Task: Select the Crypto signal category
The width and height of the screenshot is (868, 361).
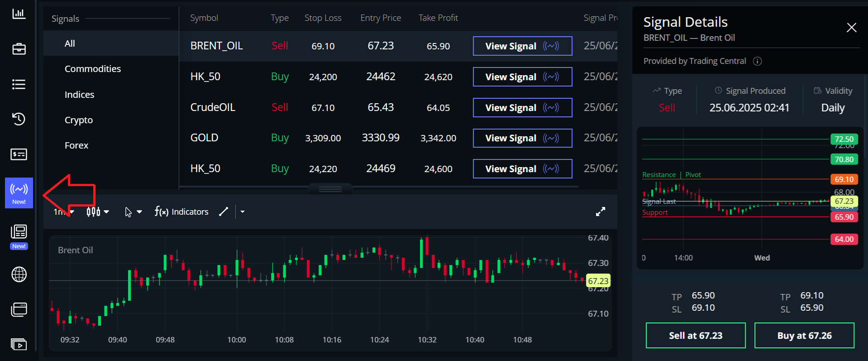Action: tap(79, 120)
